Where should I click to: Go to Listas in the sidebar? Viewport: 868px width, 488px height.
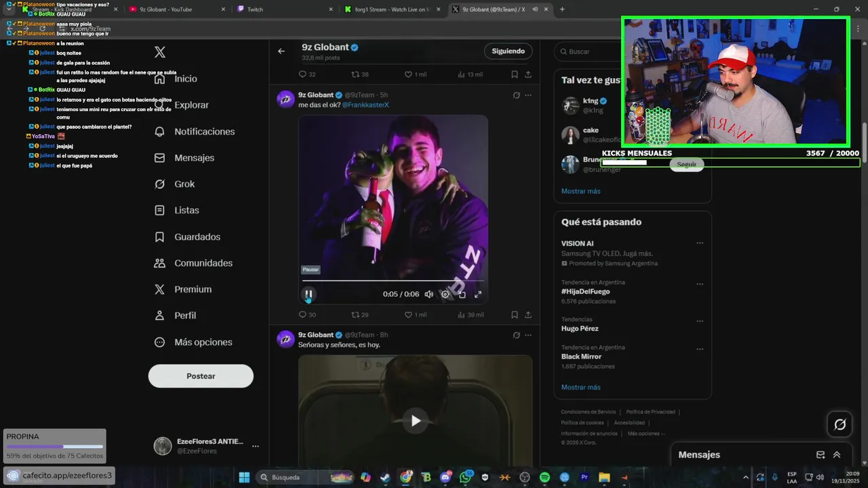tap(177, 211)
